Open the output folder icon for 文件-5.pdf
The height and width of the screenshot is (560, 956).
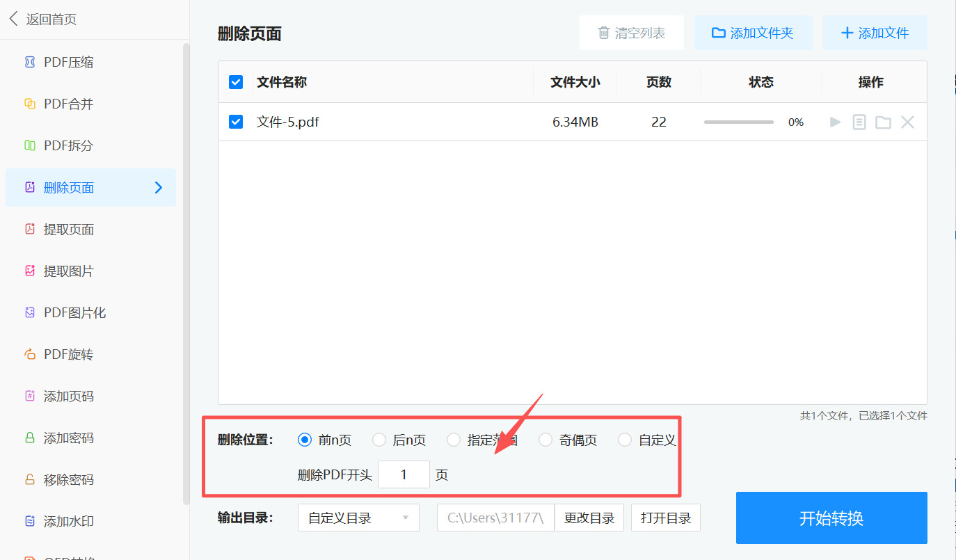(883, 122)
